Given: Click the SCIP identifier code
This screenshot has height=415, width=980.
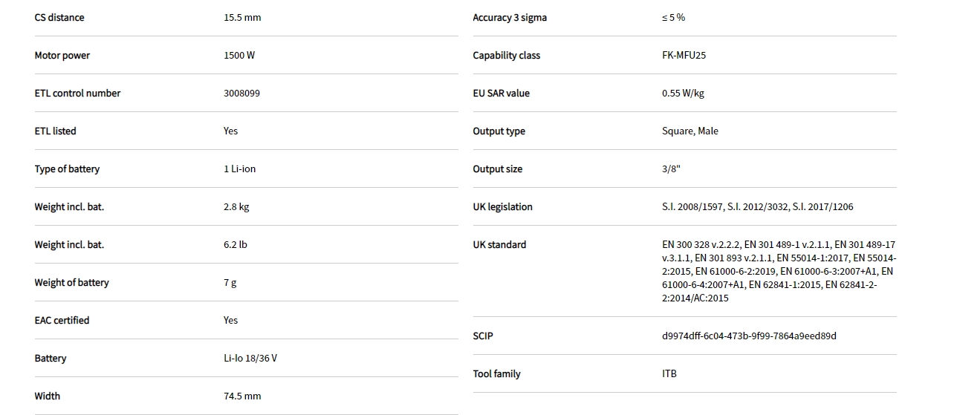Looking at the screenshot, I should click(x=749, y=336).
